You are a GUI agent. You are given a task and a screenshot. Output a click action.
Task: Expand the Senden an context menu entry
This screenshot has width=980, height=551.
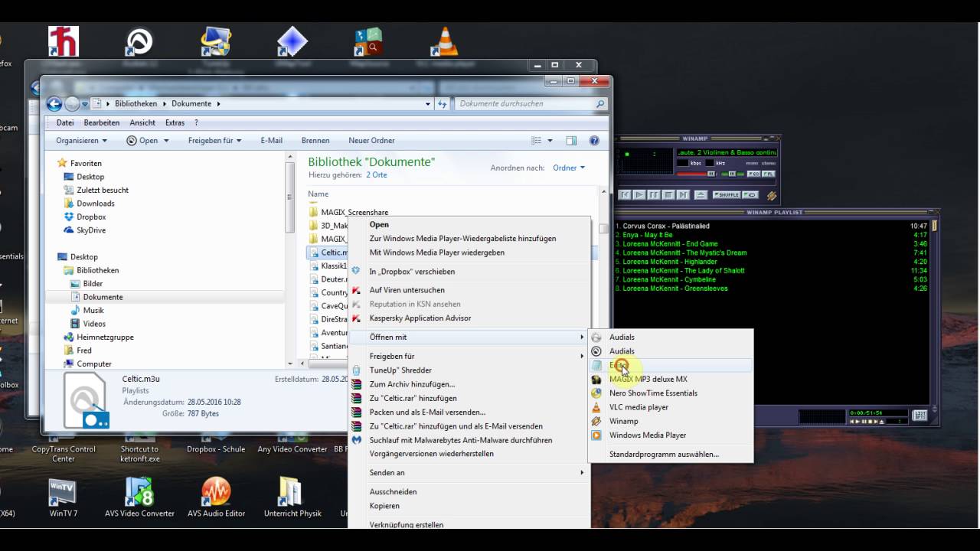(x=469, y=473)
